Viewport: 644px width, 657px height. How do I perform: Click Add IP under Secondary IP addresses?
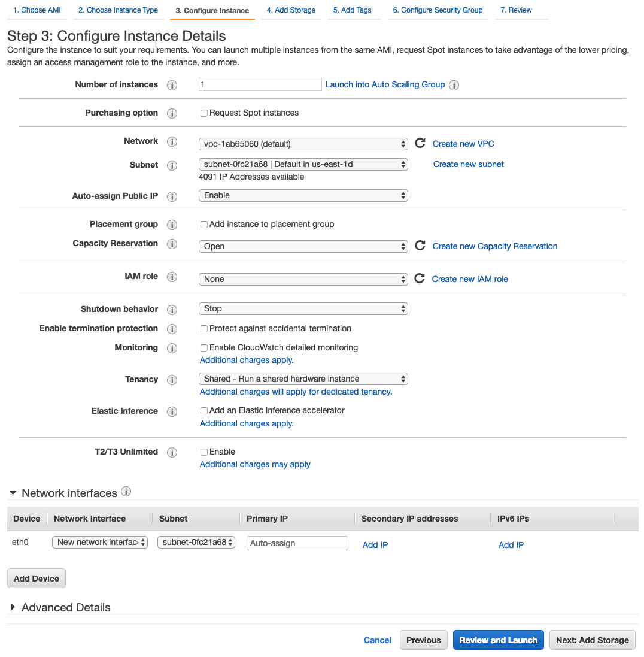375,545
